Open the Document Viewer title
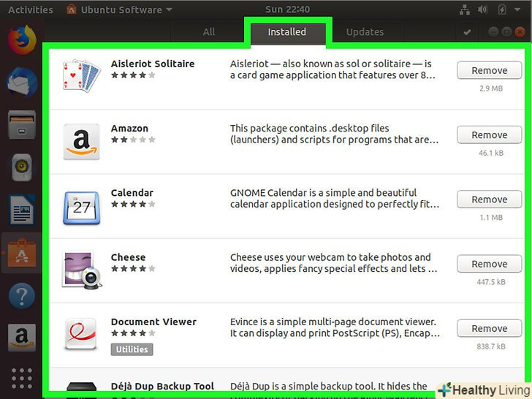 (153, 322)
